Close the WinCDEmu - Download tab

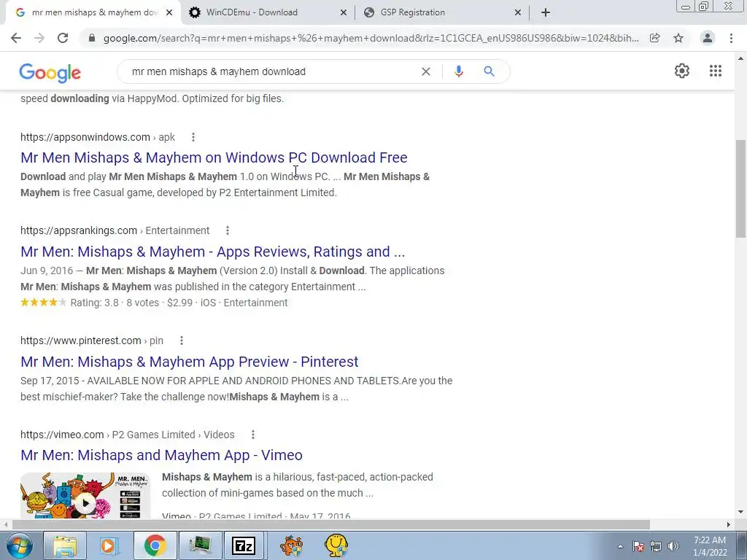pos(344,12)
